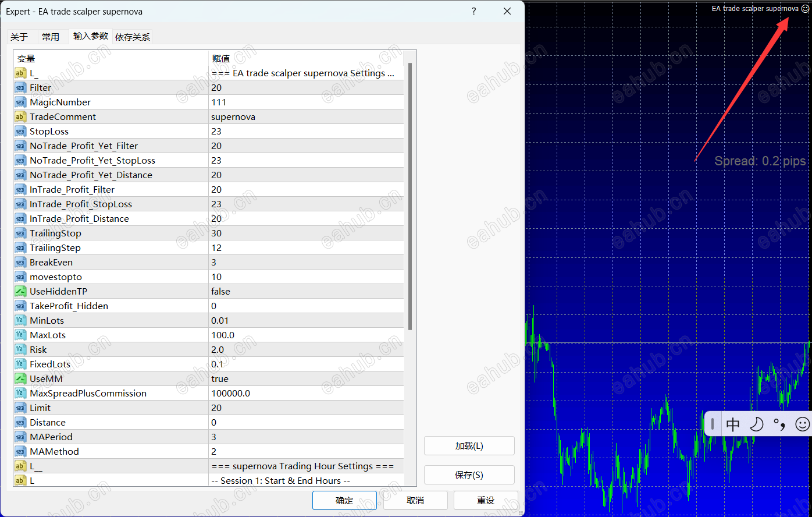This screenshot has height=517, width=812.
Task: Click the string icon next to TradeComment
Action: tap(20, 116)
